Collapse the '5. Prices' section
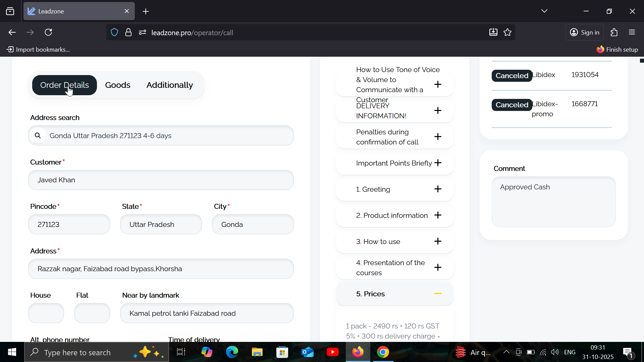Screen dimensions: 644x362 pyautogui.click(x=437, y=294)
